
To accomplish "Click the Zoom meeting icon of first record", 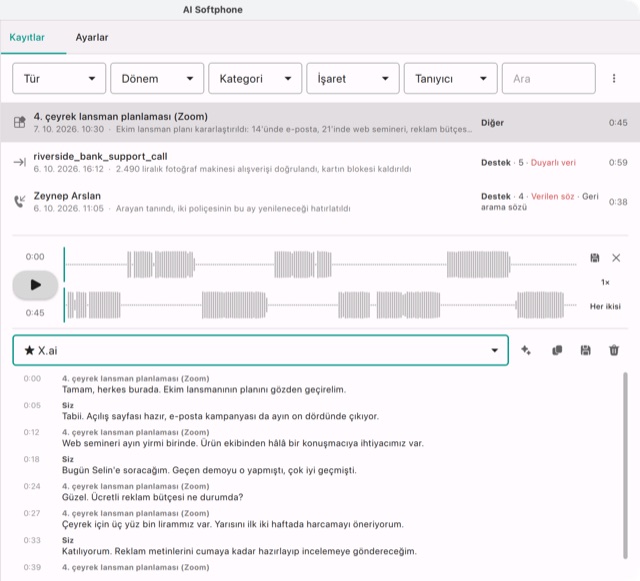I will tap(20, 122).
